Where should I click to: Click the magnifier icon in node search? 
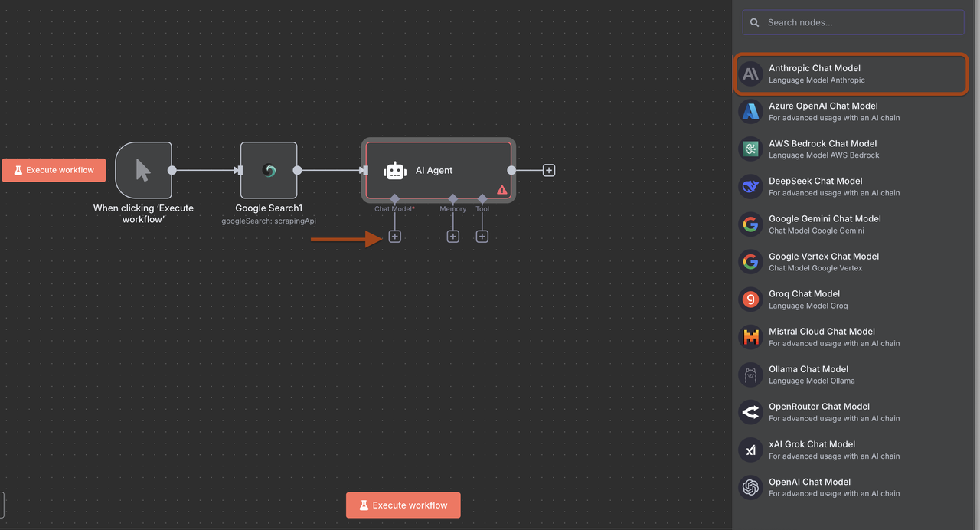pos(754,22)
